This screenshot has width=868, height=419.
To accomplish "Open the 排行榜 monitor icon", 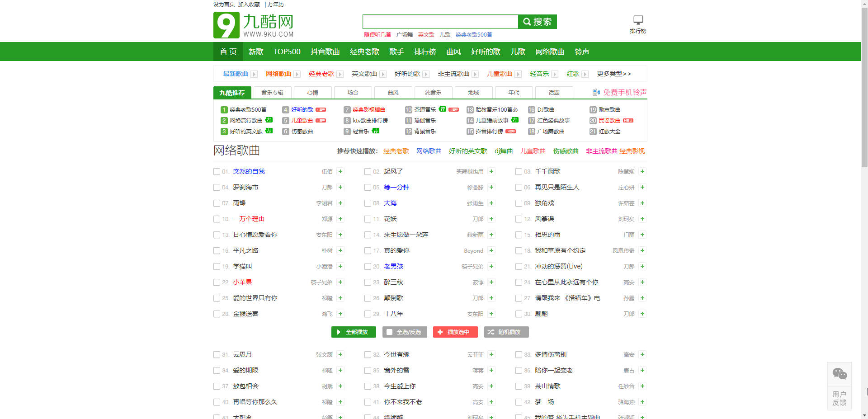I will click(638, 20).
